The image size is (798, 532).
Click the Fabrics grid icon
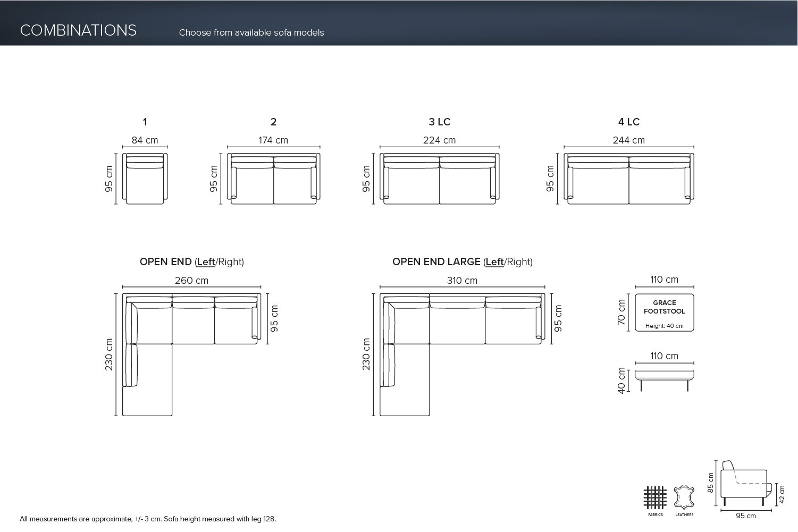pyautogui.click(x=655, y=497)
